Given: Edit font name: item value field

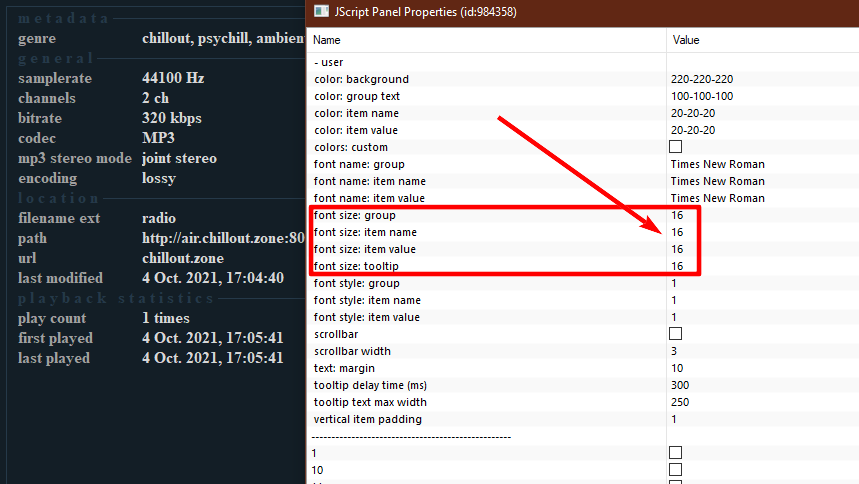Looking at the screenshot, I should pos(718,198).
